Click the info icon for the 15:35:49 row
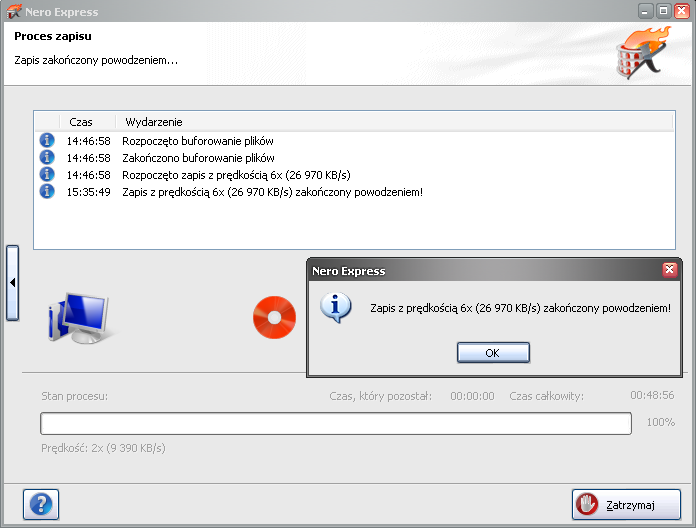Screen dimensions: 696x528 coord(47,191)
